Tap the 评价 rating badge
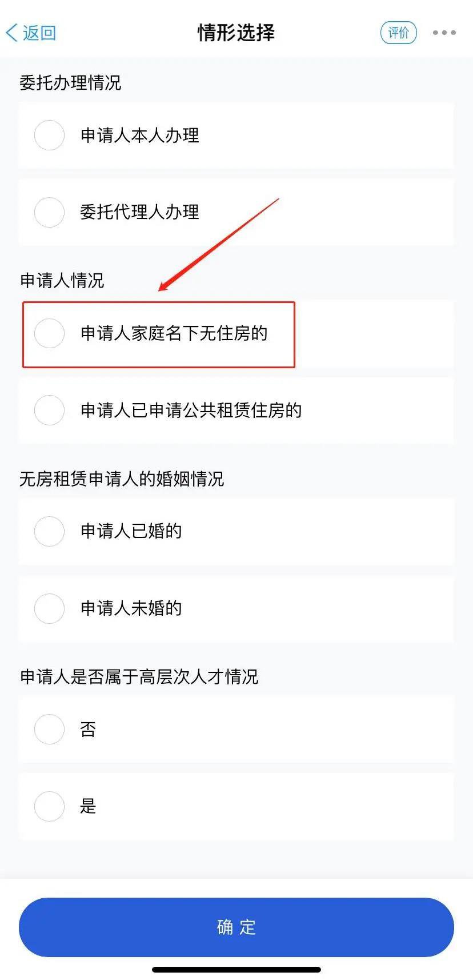Viewport: 473px width, 980px height. 399,33
